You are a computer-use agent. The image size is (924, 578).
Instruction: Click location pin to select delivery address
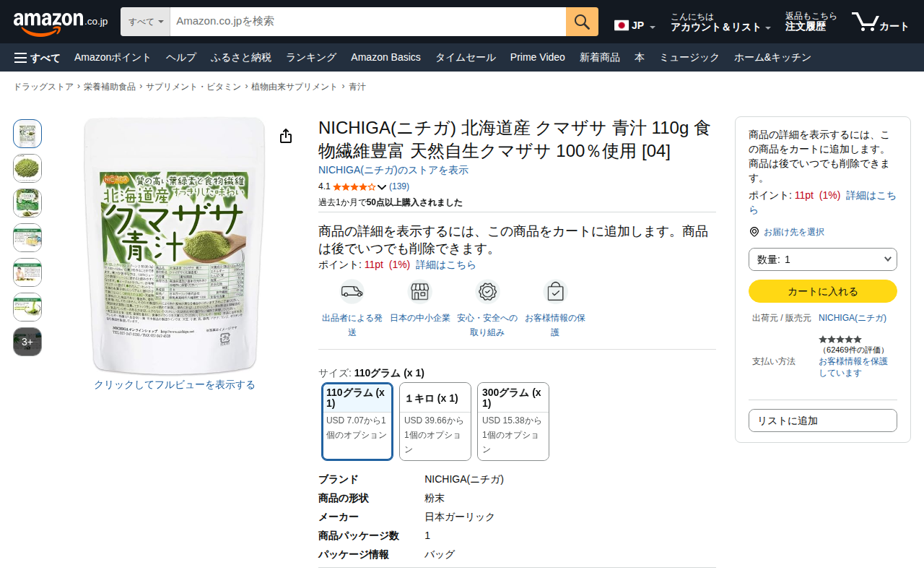pyautogui.click(x=754, y=232)
